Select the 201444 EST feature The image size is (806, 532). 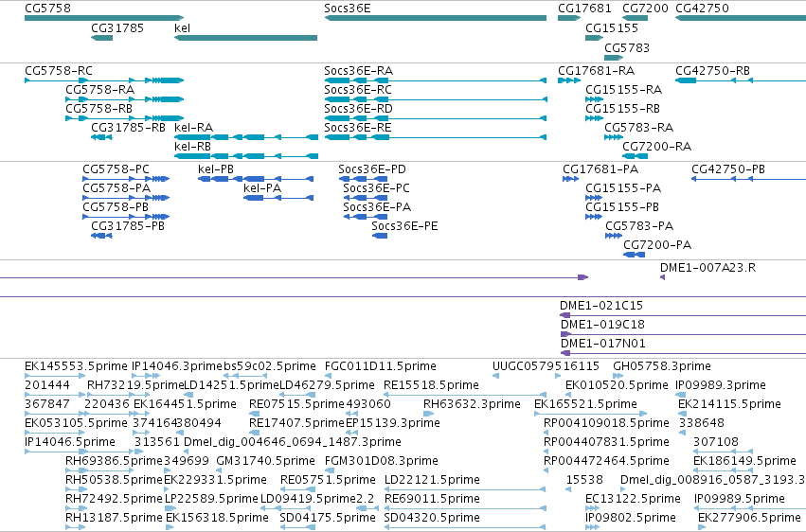[55, 395]
